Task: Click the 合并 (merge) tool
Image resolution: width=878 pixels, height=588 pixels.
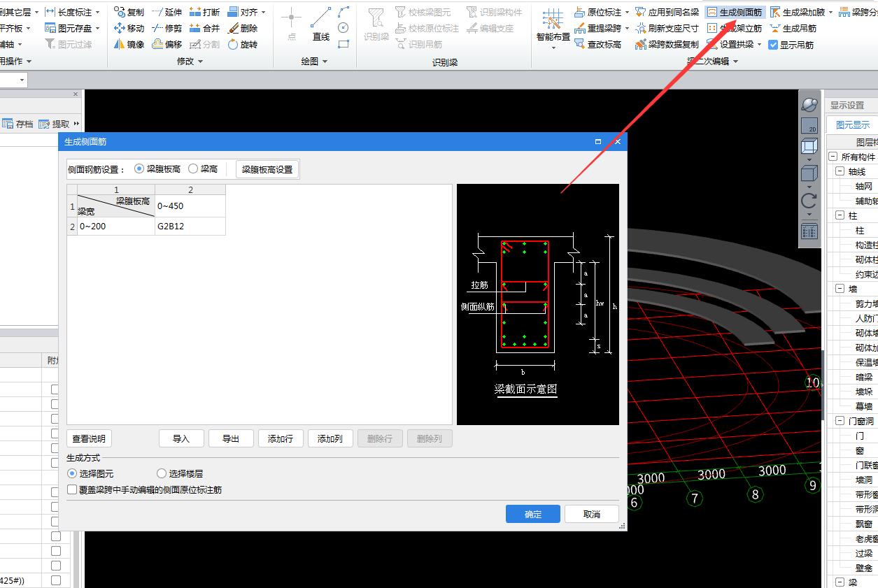Action: click(204, 28)
